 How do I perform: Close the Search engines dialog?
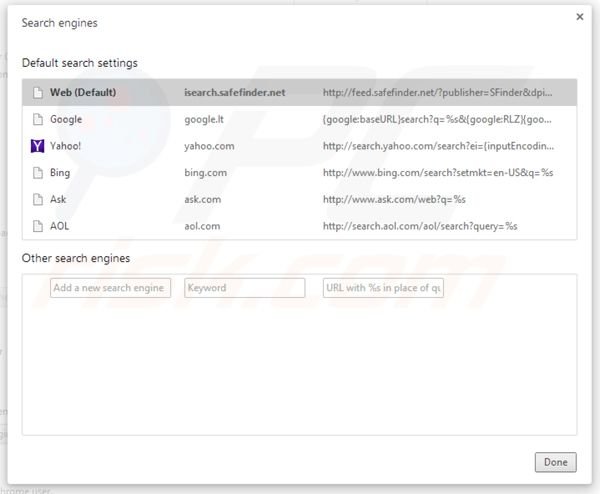581,17
